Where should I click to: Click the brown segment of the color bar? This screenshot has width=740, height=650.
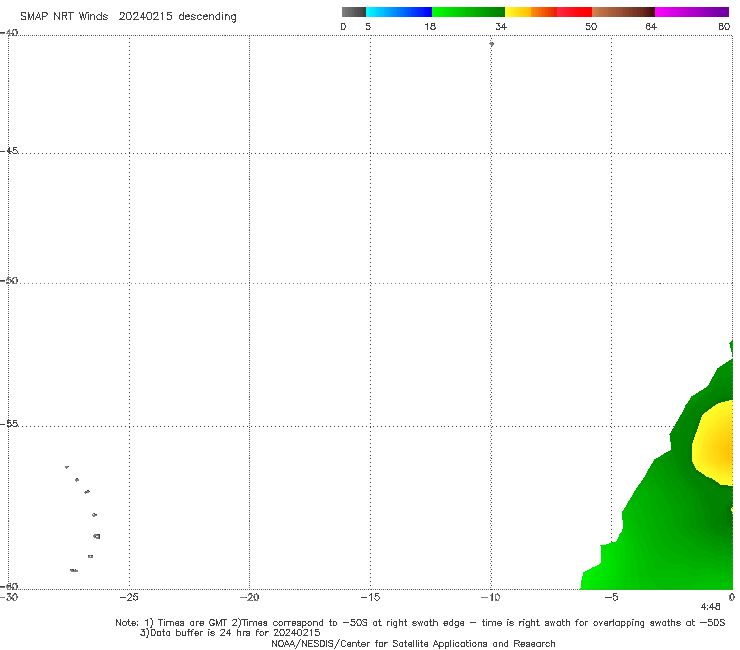coord(623,12)
